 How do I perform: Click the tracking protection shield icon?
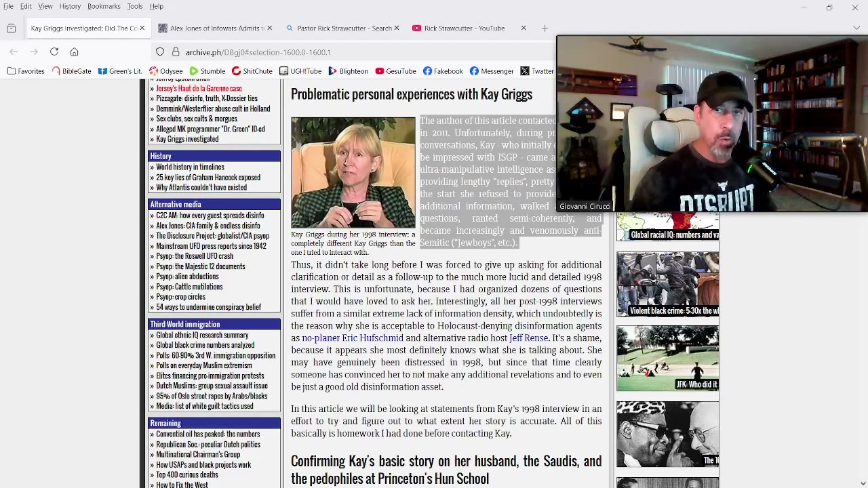[x=160, y=52]
